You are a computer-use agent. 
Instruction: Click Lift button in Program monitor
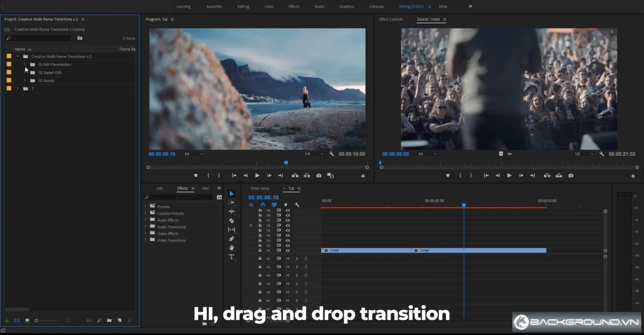295,176
